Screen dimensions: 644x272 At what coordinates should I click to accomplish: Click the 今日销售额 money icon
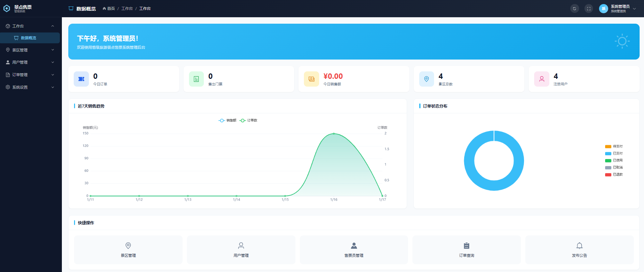(311, 79)
